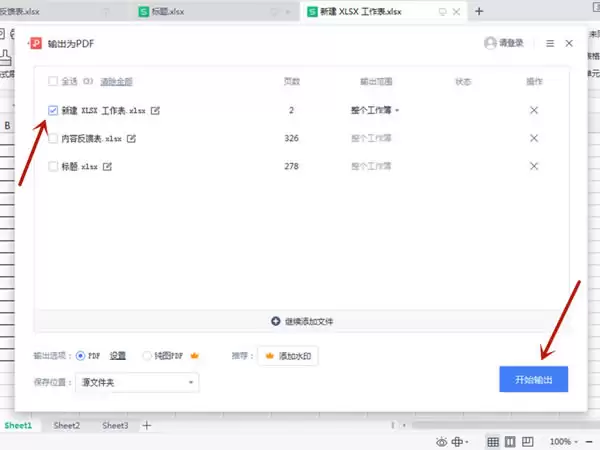Image resolution: width=600 pixels, height=450 pixels.
Task: Remove 内容反馈表.xlsx using its X icon
Action: pyautogui.click(x=534, y=138)
